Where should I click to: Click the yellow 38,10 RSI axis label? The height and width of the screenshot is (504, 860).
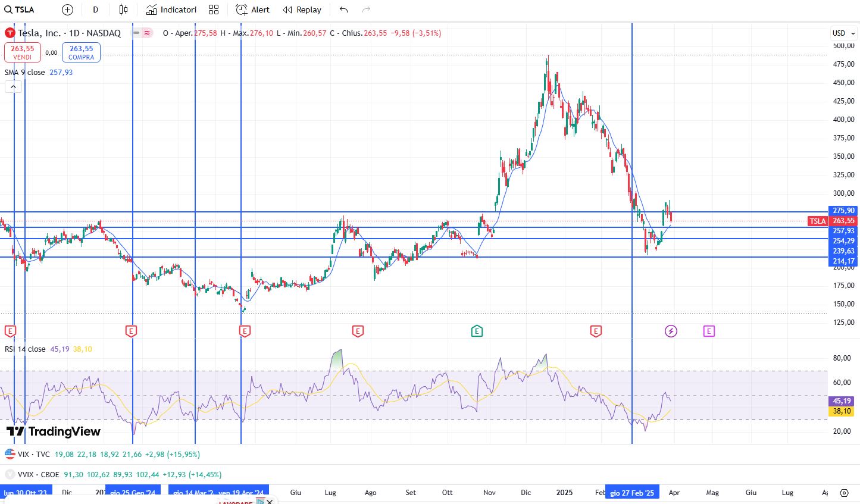point(842,411)
